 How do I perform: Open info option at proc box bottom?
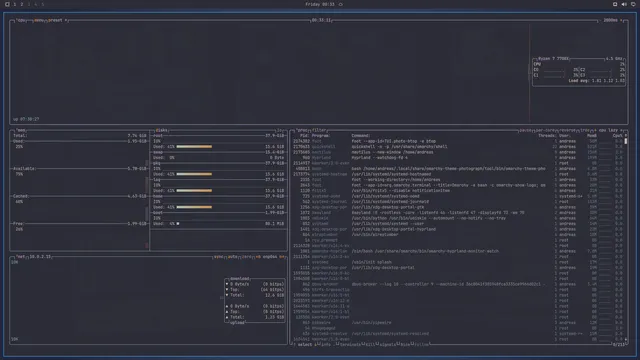coord(325,344)
